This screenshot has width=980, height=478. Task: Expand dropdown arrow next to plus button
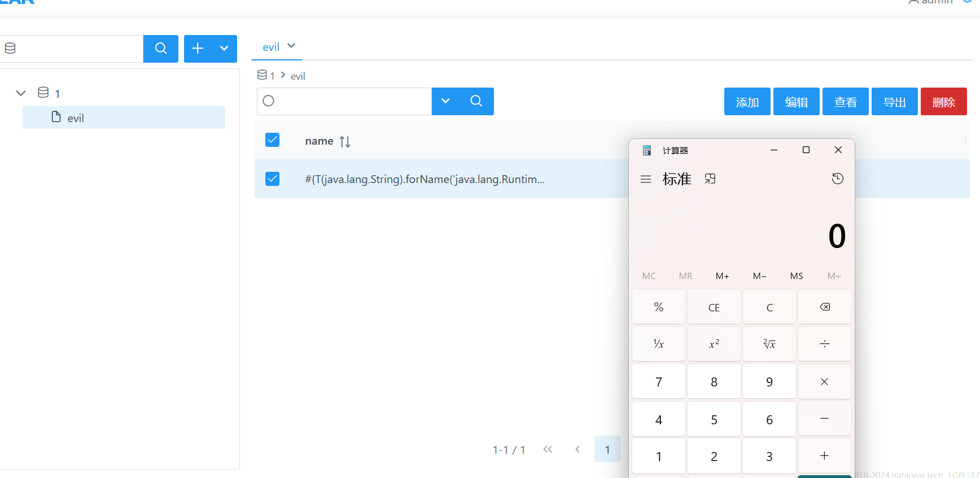(224, 49)
